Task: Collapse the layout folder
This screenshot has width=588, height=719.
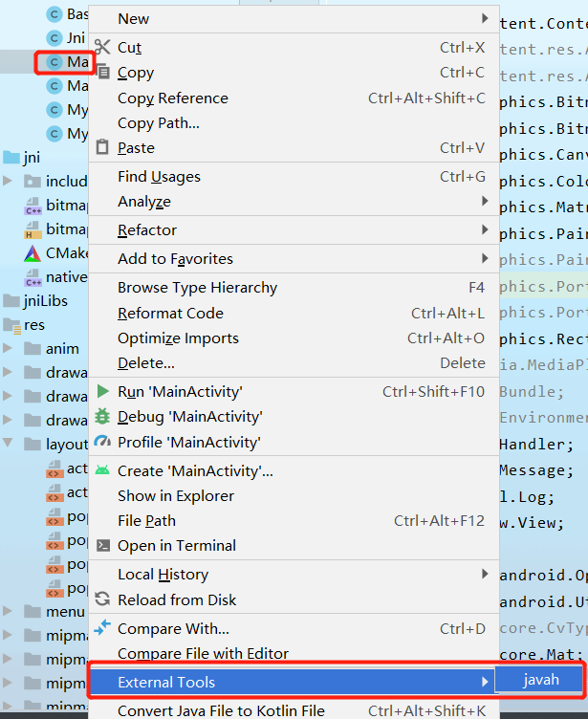Action: click(8, 443)
